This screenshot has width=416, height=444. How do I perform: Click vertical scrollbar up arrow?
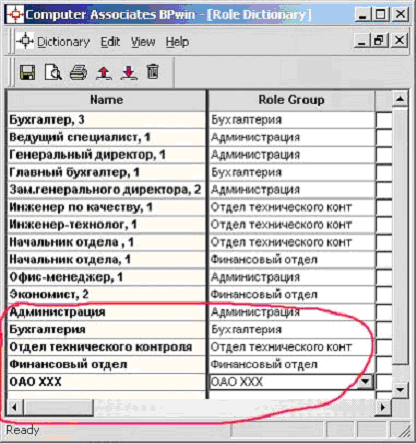point(400,98)
